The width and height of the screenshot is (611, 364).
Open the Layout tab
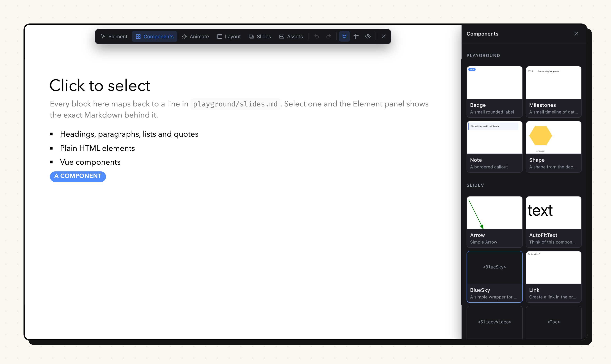click(x=229, y=37)
